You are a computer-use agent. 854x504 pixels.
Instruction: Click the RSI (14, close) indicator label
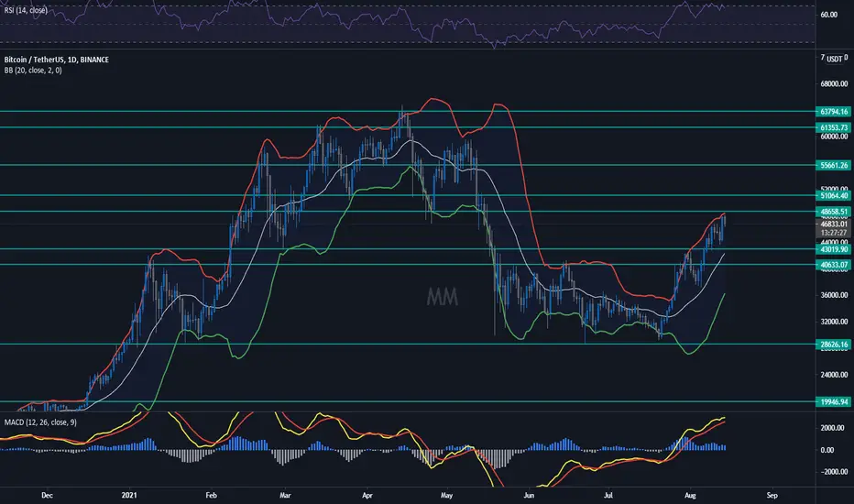click(26, 10)
